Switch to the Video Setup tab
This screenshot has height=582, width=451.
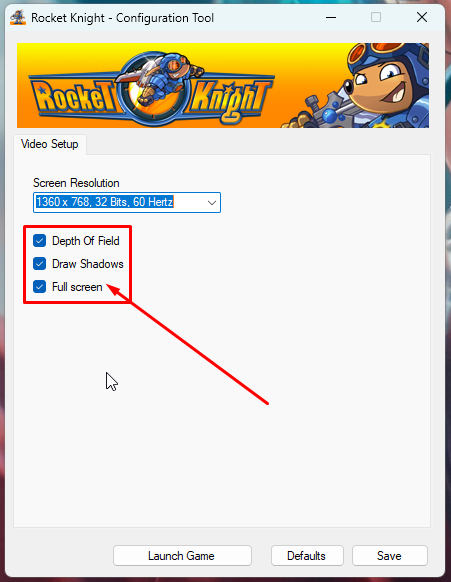coord(50,144)
